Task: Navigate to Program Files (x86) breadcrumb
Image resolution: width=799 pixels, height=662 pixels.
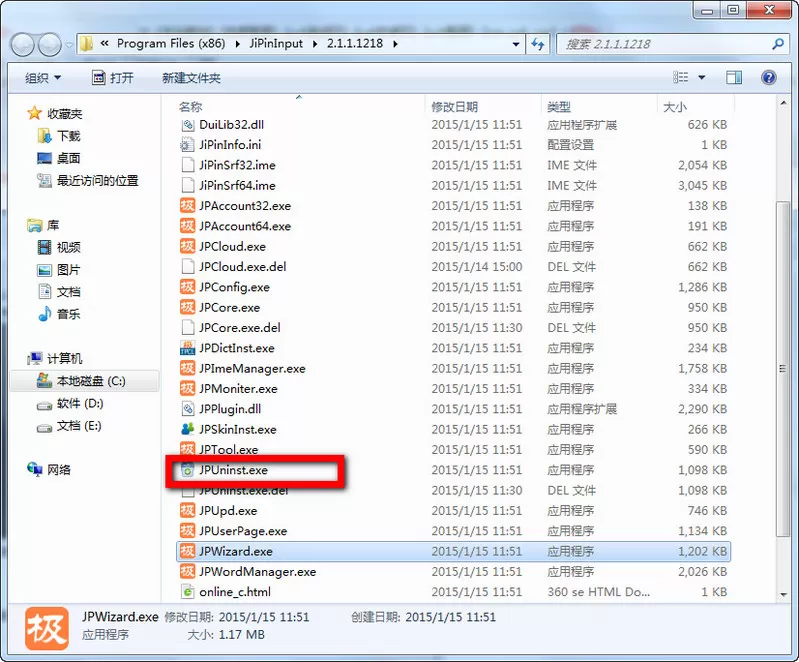Action: (x=171, y=44)
